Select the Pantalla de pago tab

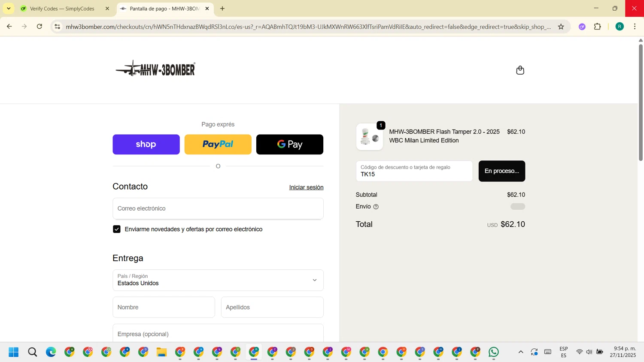(x=164, y=9)
